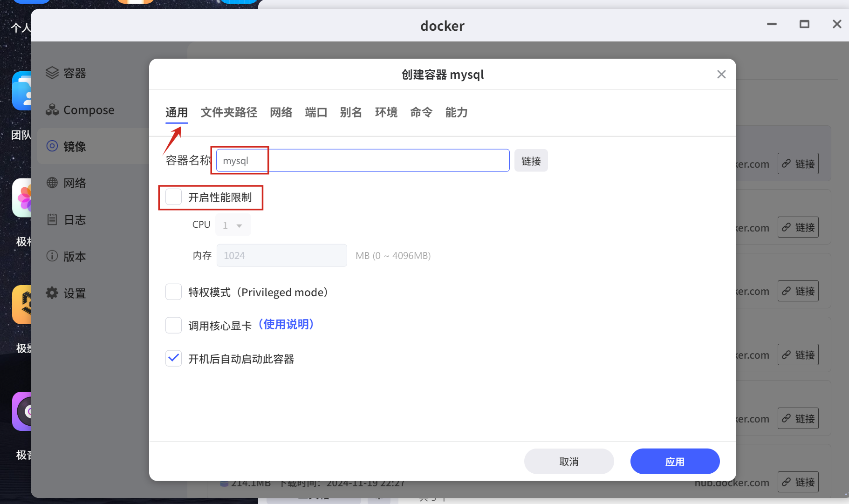Uncheck 开机后自动启动此容器 checkbox
Viewport: 849px width, 504px height.
pyautogui.click(x=174, y=359)
